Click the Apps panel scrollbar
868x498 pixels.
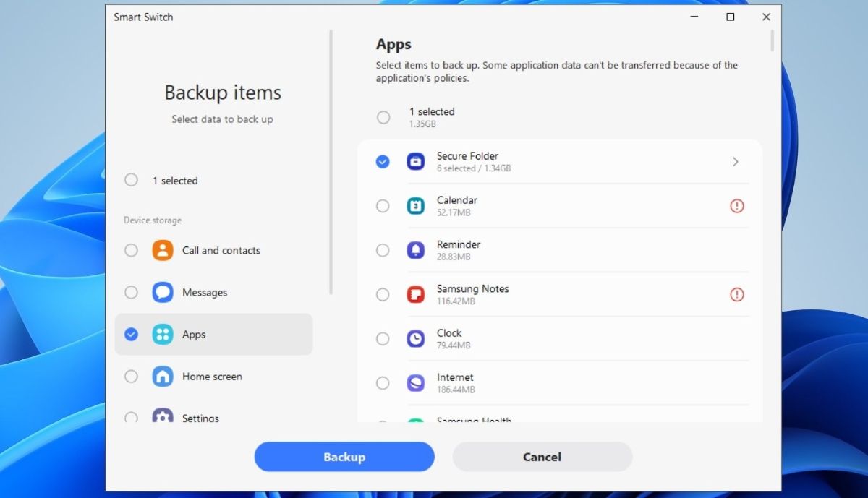[x=773, y=40]
